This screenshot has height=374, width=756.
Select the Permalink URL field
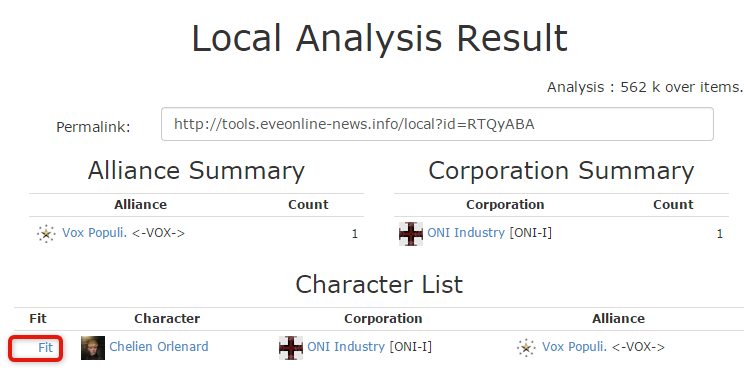pos(437,124)
